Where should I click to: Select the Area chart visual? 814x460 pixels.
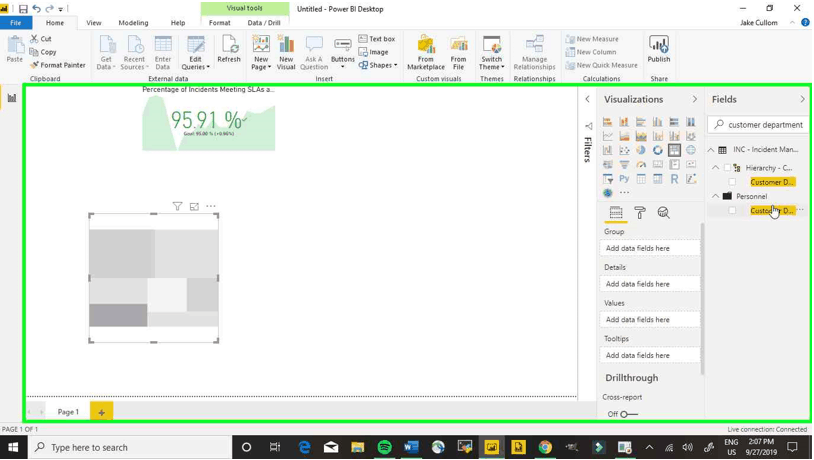624,136
